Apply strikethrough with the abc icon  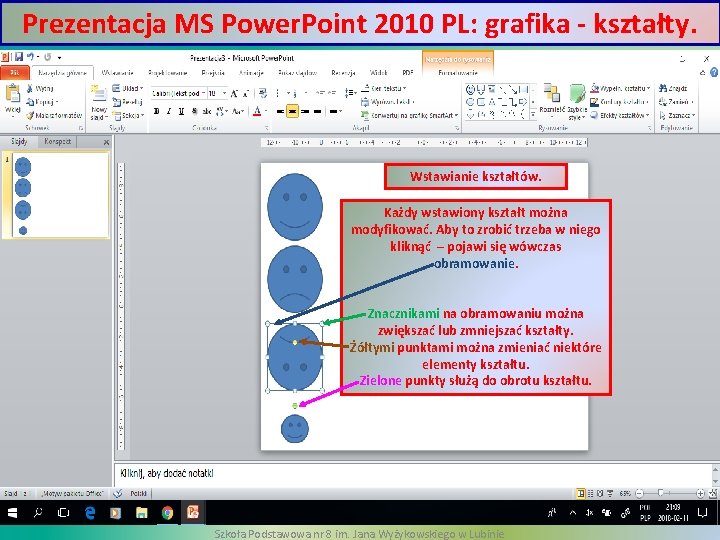[x=207, y=111]
